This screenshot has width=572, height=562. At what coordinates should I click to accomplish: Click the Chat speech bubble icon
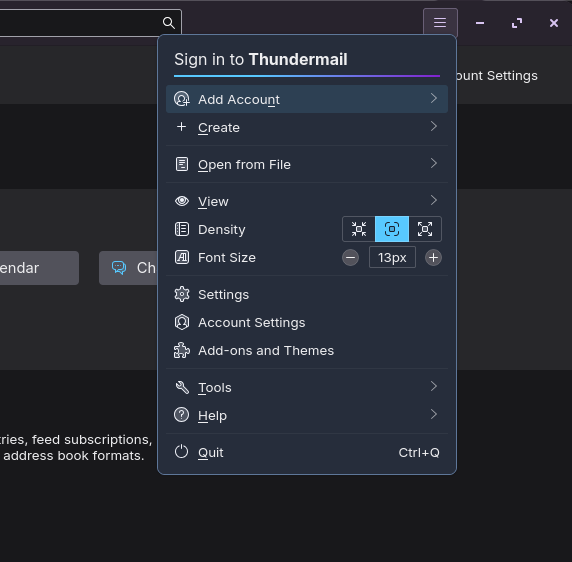[x=119, y=268]
